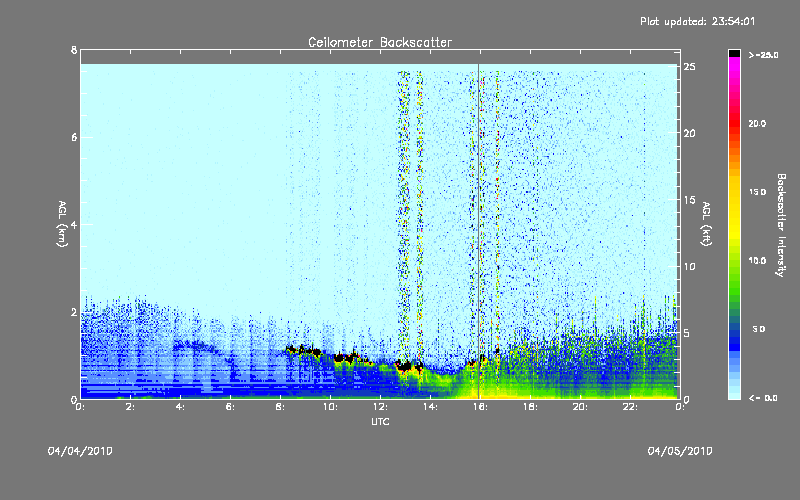Click the '2:' hour label on UTC axis
The image size is (800, 500).
pyautogui.click(x=130, y=407)
